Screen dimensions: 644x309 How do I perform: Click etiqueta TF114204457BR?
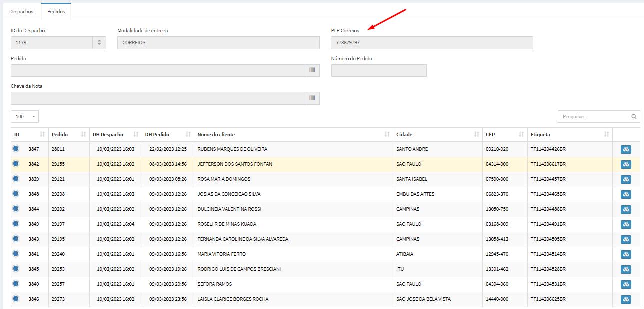point(548,179)
